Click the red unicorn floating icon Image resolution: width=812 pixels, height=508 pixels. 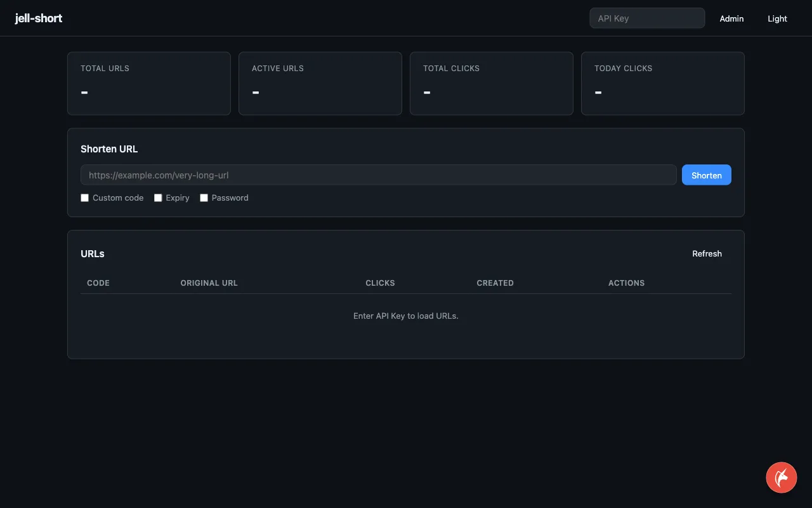point(781,478)
